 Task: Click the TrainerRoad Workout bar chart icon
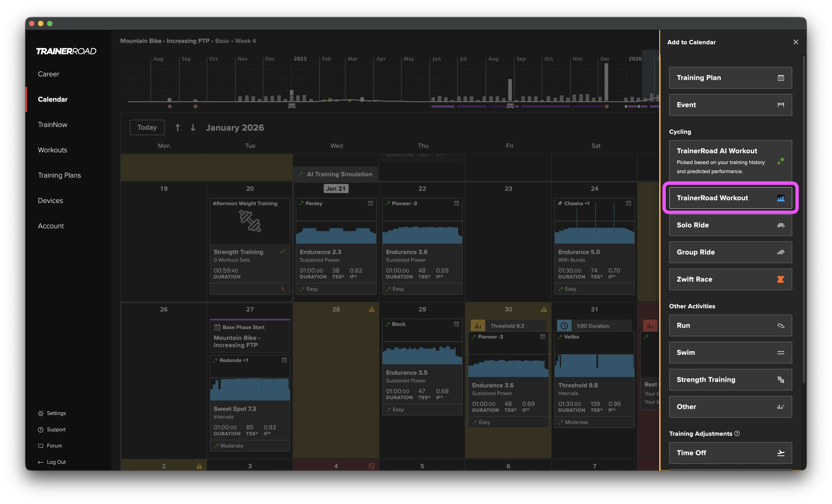point(781,198)
